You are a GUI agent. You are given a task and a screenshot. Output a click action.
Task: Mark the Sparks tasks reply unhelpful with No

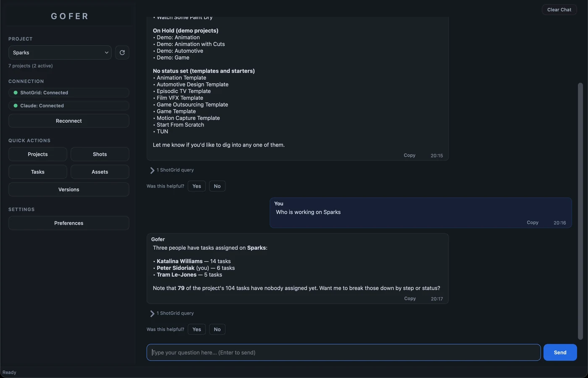point(217,329)
